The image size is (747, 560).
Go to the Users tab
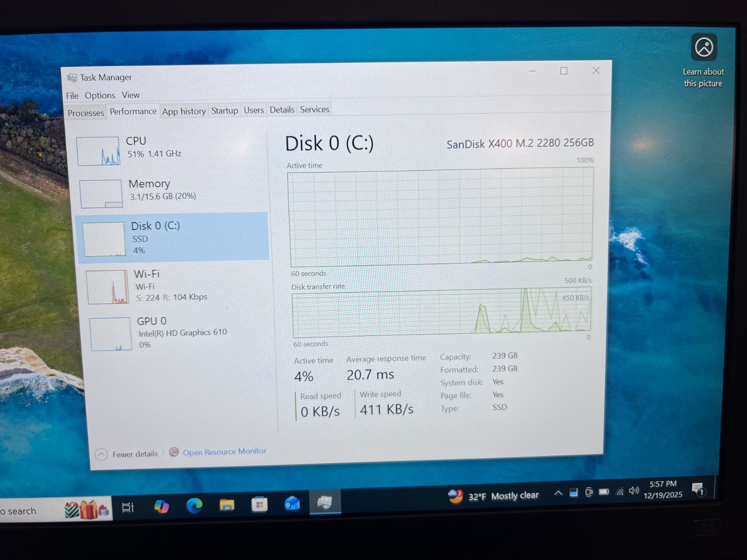pos(254,110)
